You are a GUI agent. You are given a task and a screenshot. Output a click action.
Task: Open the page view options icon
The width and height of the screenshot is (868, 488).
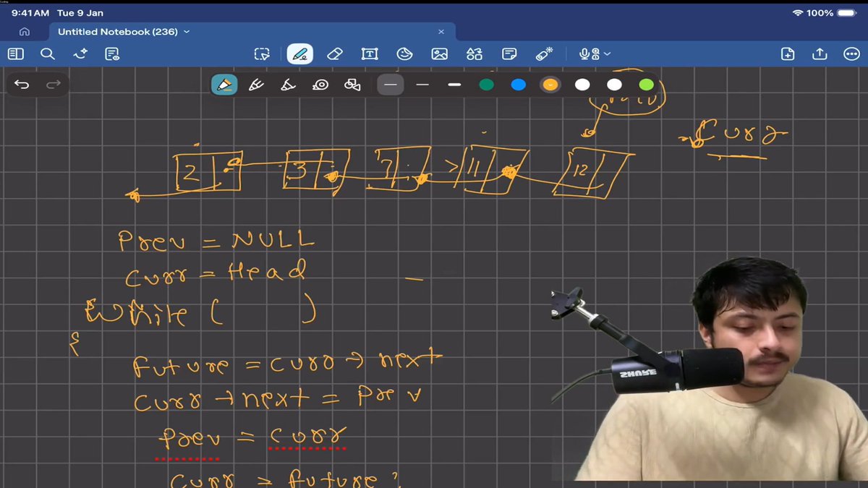point(112,53)
